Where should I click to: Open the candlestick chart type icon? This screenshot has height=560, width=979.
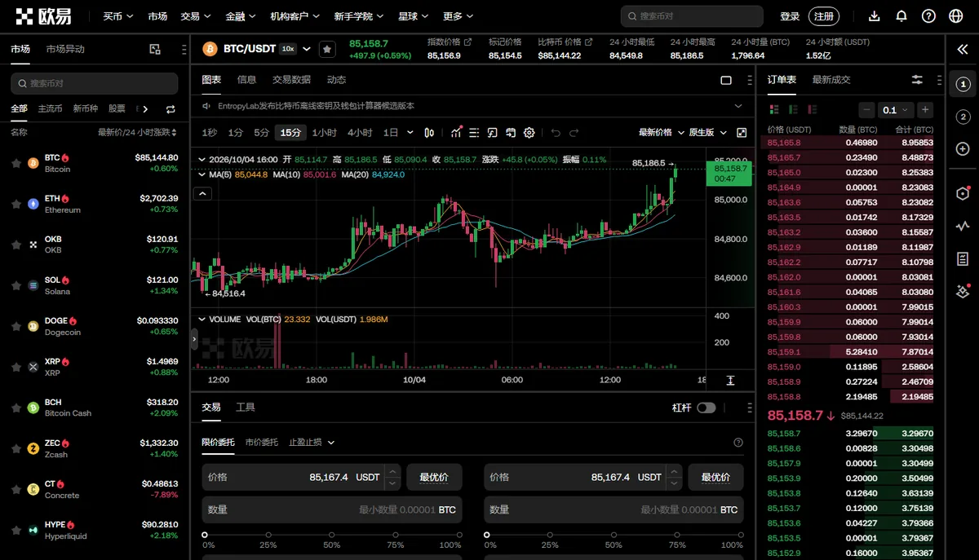(x=430, y=133)
